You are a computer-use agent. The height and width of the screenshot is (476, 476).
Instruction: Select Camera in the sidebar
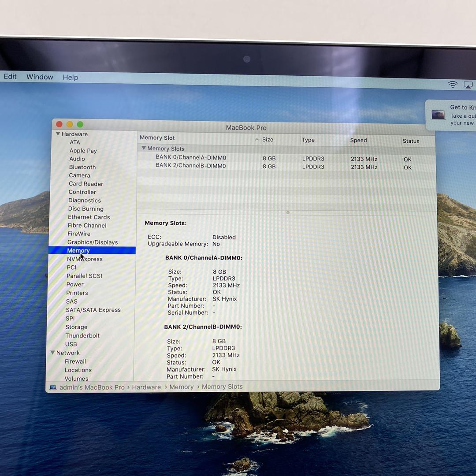pyautogui.click(x=79, y=175)
